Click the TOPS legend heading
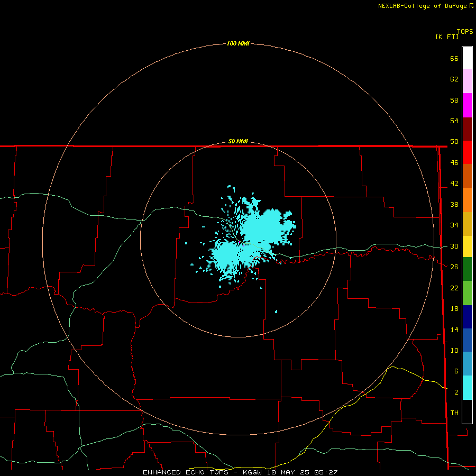The width and height of the screenshot is (476, 476). pos(465,32)
